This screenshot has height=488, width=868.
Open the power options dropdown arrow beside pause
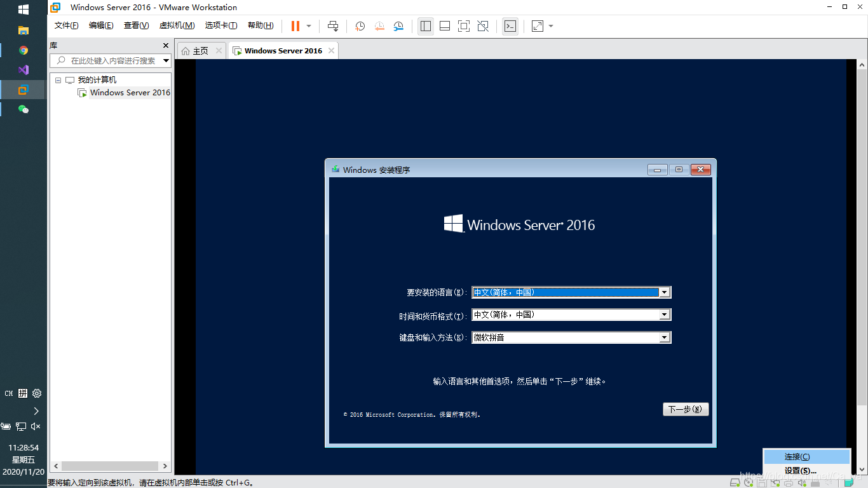click(309, 26)
